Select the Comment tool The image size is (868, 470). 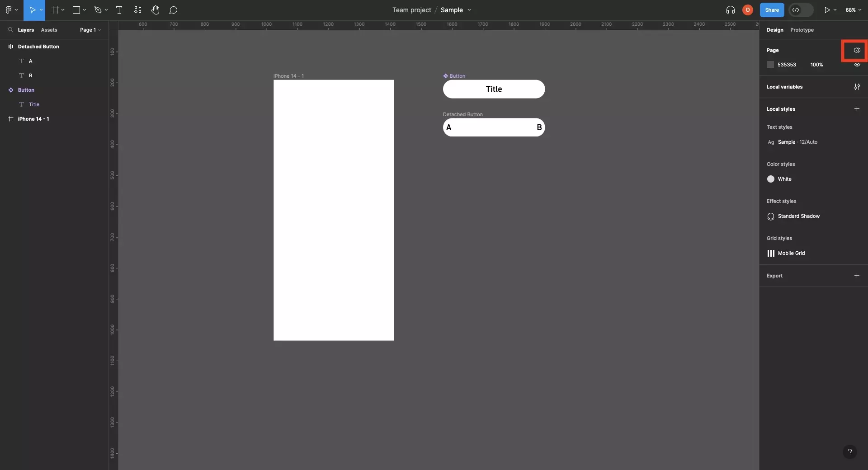click(x=173, y=10)
